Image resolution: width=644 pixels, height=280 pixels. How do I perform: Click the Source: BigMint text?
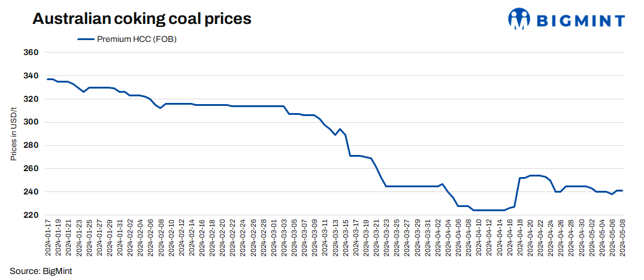tap(41, 271)
